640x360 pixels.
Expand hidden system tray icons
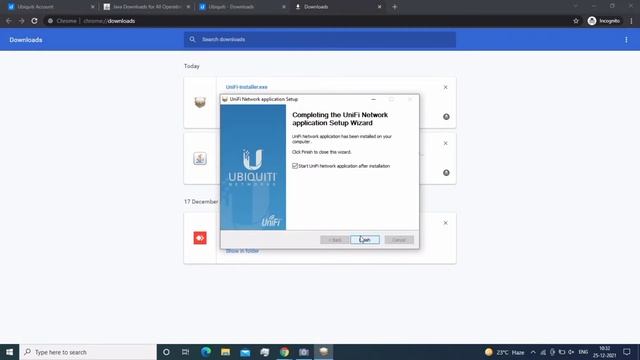tap(533, 352)
